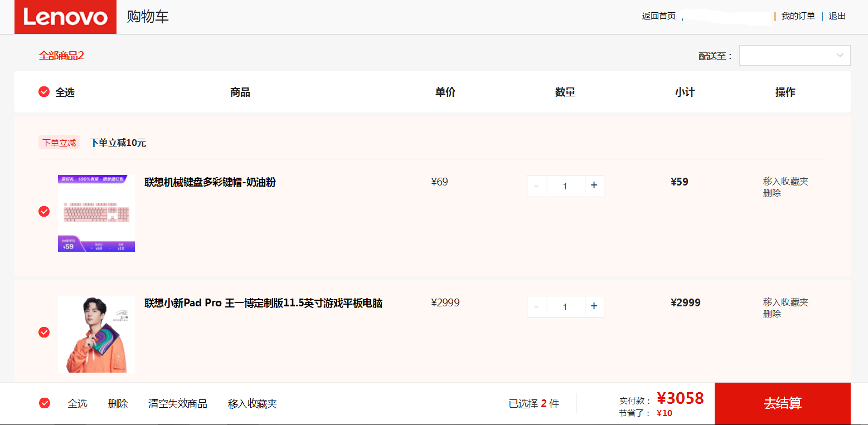Open product title 联想机械键盘多彩键帽-奶油粉
The image size is (868, 425).
(210, 182)
